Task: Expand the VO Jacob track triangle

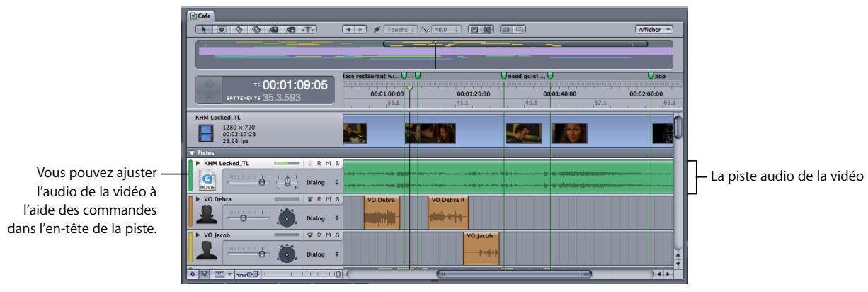Action: pos(199,236)
